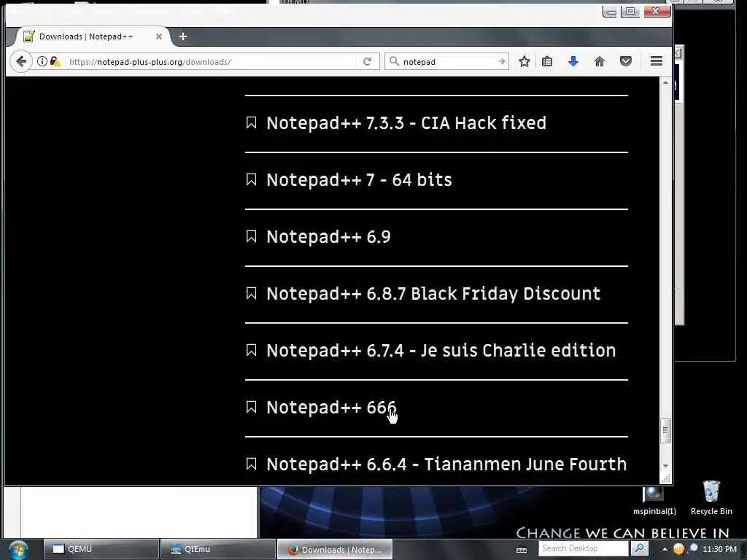Open Notepad++ 6.8.7 Black Friday Discount
The image size is (747, 560).
click(x=433, y=293)
